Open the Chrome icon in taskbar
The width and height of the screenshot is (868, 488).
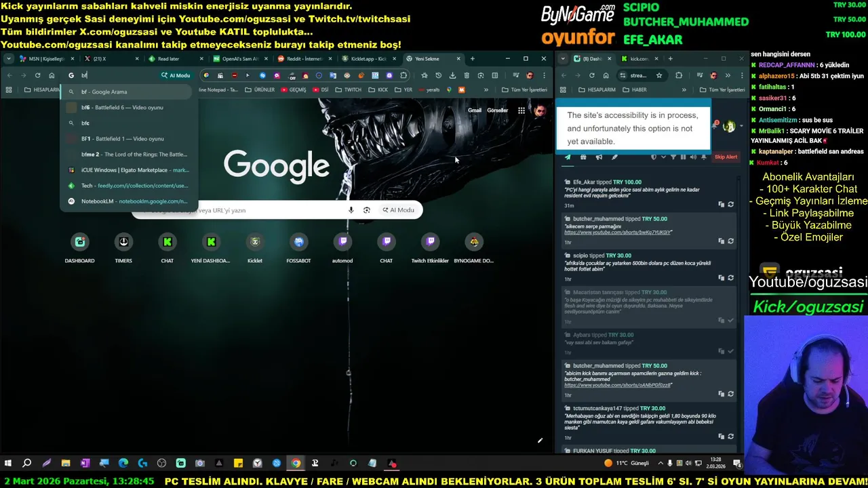(296, 464)
